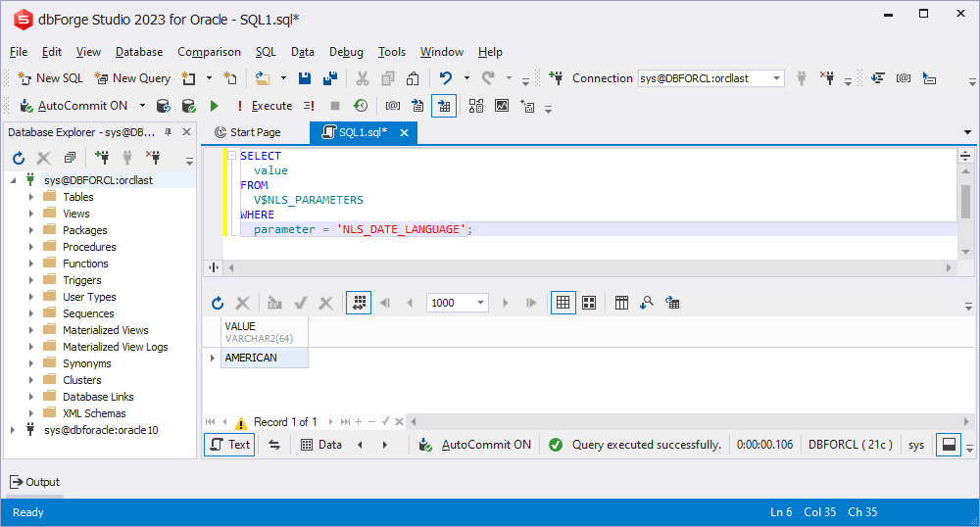
Task: Switch to grid view in results
Action: 563,303
